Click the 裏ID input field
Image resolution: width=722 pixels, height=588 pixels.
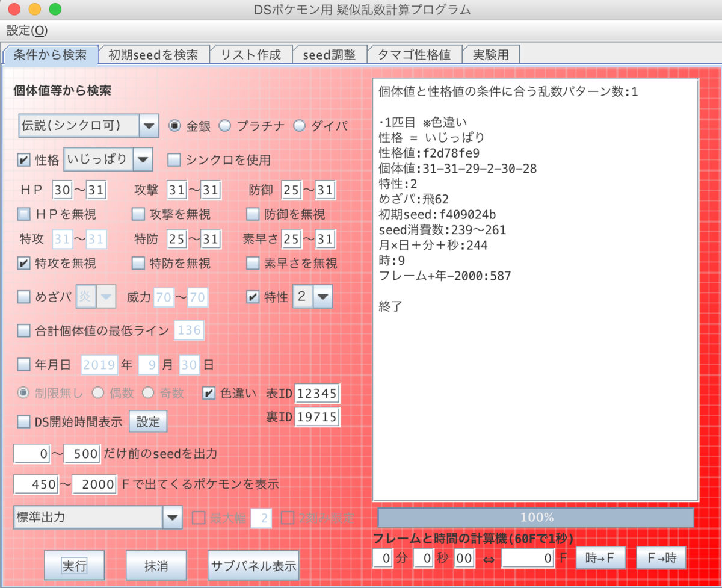pos(317,417)
